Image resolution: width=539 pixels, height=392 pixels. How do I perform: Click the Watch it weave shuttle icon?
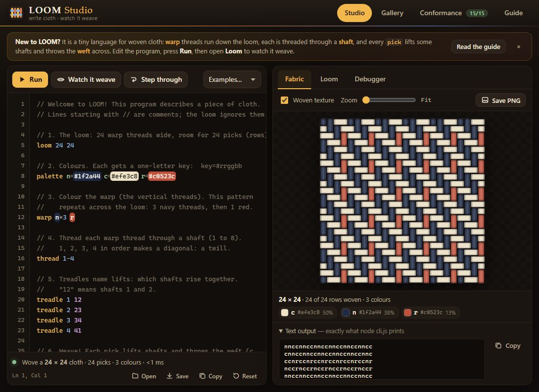pyautogui.click(x=60, y=79)
